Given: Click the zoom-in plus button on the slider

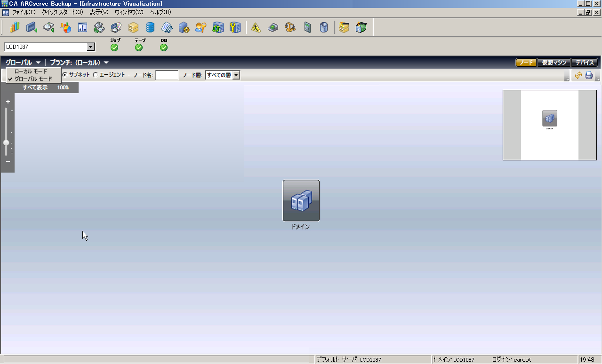Looking at the screenshot, I should 8,102.
